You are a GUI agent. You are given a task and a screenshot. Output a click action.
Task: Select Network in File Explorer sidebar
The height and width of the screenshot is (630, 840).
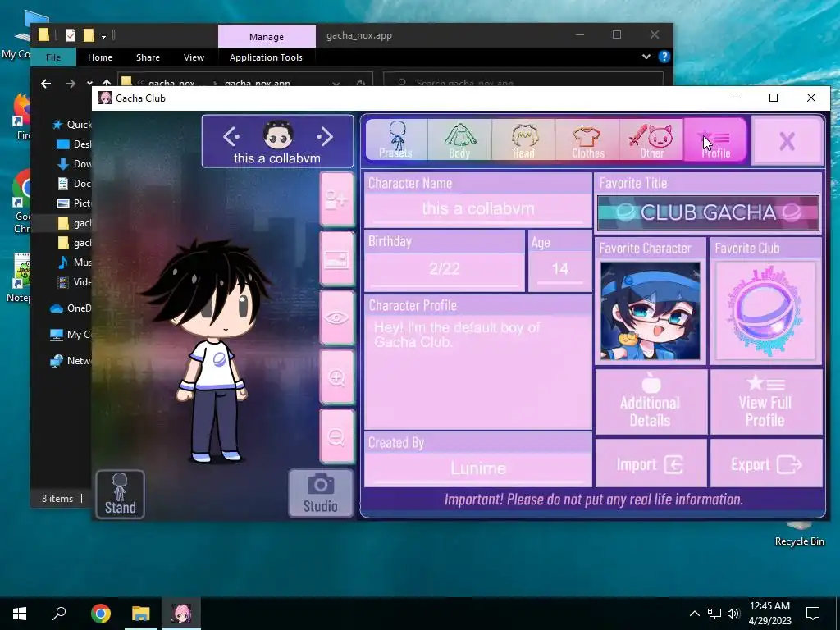click(x=71, y=361)
